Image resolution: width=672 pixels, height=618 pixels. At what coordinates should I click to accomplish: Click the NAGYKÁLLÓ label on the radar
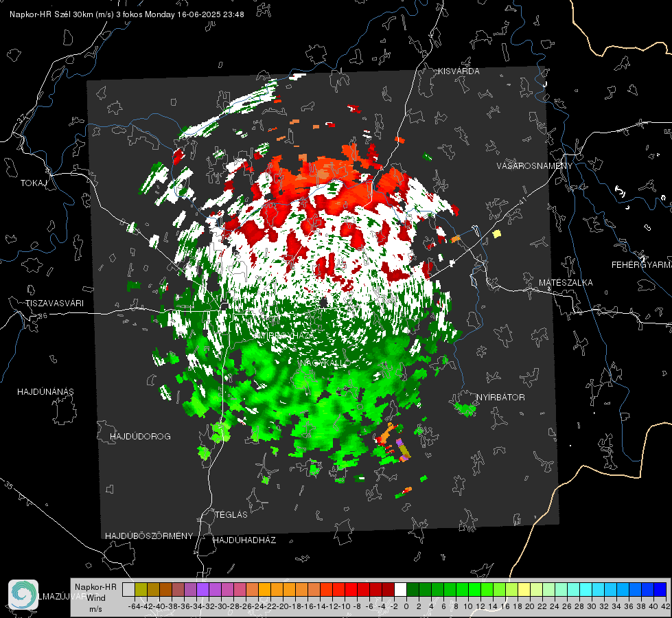click(325, 363)
